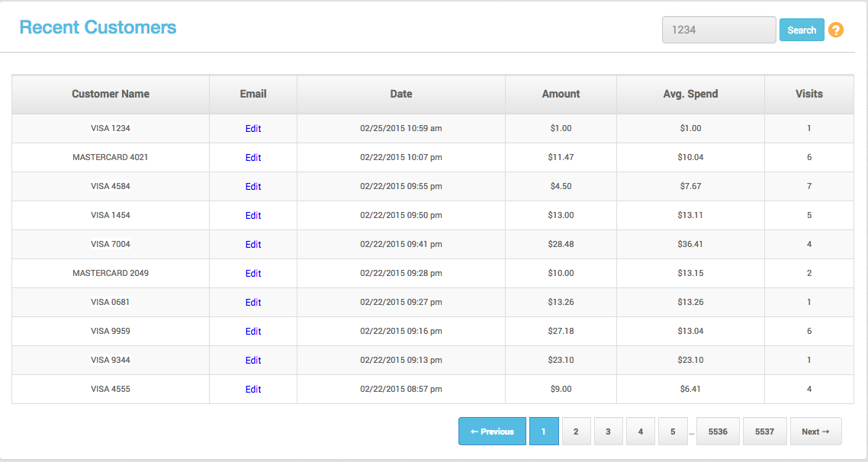Image resolution: width=868 pixels, height=462 pixels.
Task: Click the $10.00 amount cell
Action: [561, 274]
